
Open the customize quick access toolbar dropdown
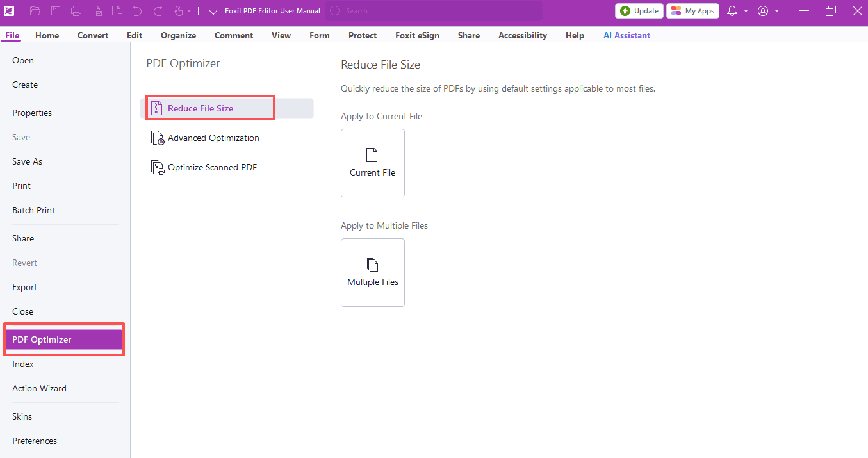213,11
